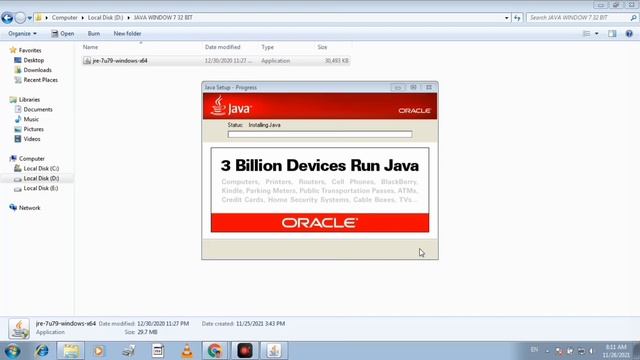This screenshot has height=360, width=640.
Task: Click the Computer breadcrumb in address bar
Action: [64, 18]
